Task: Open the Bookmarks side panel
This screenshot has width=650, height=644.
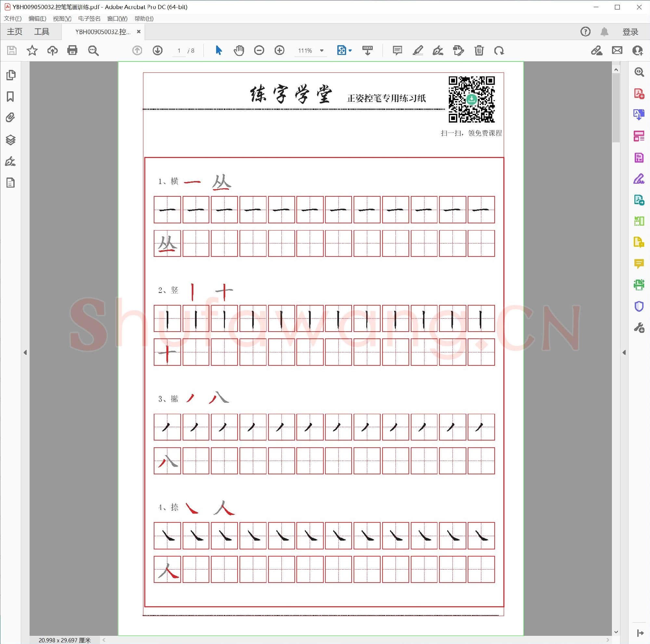Action: pyautogui.click(x=10, y=97)
